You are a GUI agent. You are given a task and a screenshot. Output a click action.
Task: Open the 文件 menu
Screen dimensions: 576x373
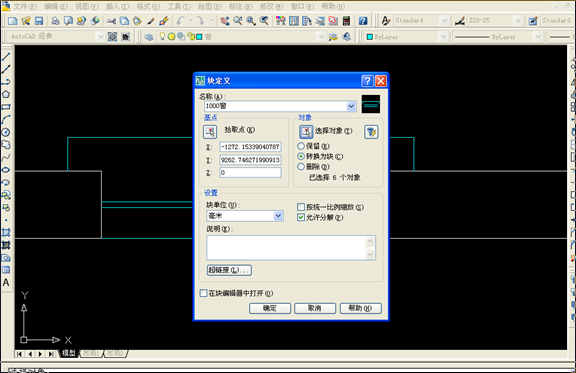tap(25, 6)
